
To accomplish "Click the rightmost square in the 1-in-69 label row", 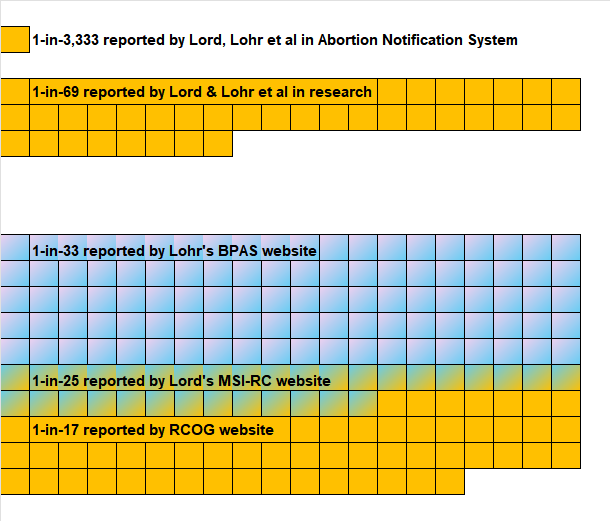I will tap(566, 92).
